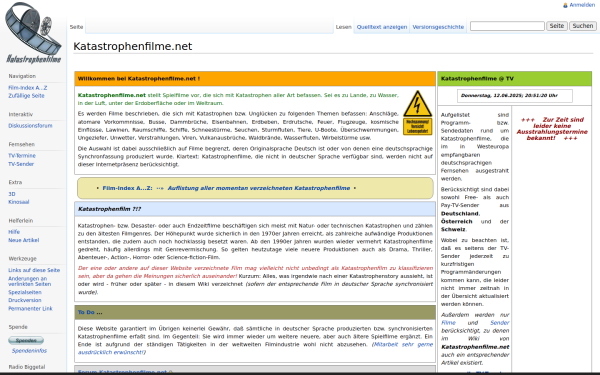Click the Film-Index A...Z: banner link
The image size is (600, 375).
(127, 188)
